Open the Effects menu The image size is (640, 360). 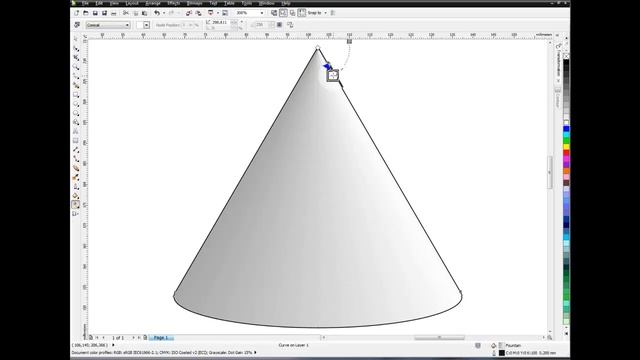tap(173, 3)
